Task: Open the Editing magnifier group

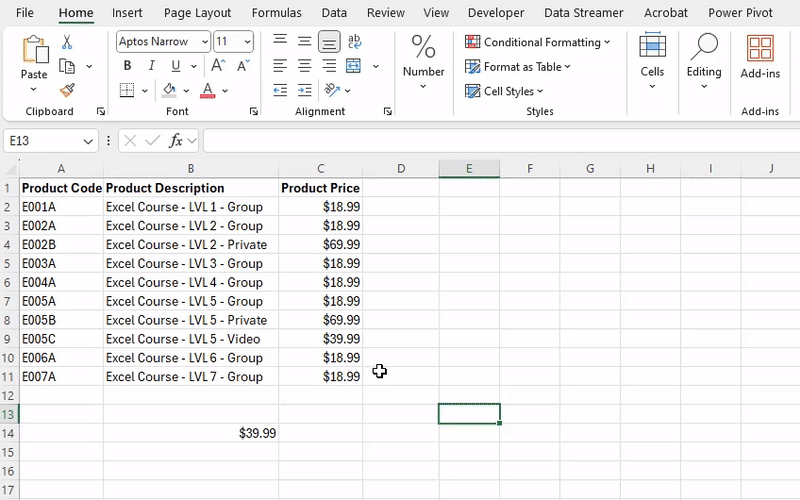Action: [704, 61]
